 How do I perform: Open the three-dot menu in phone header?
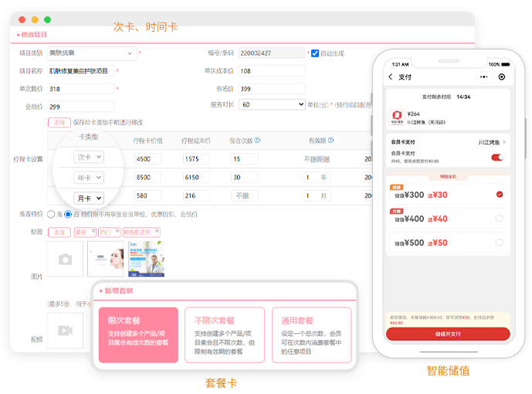point(484,77)
